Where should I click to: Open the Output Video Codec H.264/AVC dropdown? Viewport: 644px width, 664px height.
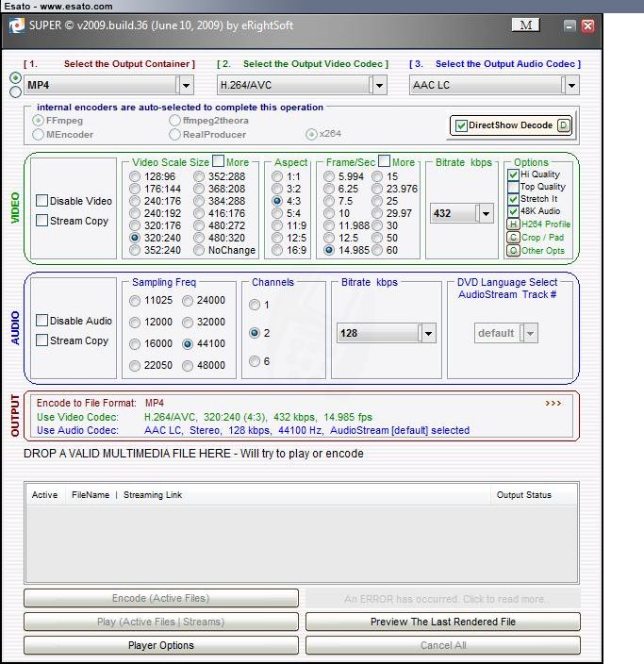tap(379, 85)
